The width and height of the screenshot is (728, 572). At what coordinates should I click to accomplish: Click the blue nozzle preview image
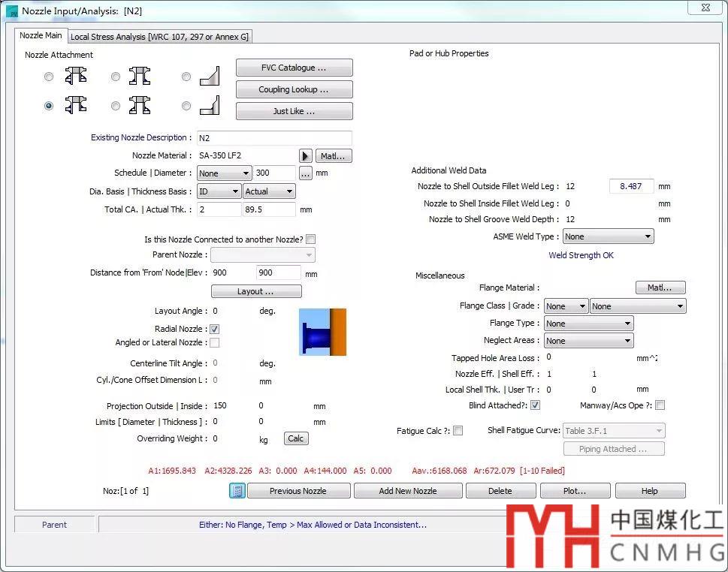pyautogui.click(x=322, y=331)
